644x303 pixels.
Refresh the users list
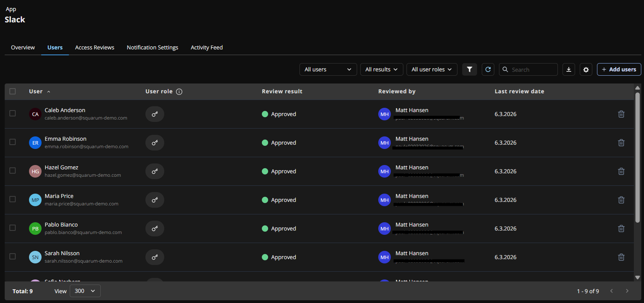coord(488,69)
